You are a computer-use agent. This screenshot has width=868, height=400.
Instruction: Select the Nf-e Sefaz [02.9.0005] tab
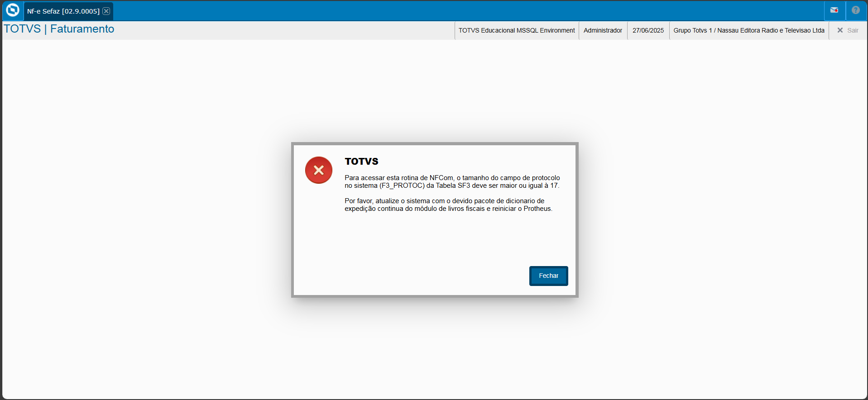point(68,11)
